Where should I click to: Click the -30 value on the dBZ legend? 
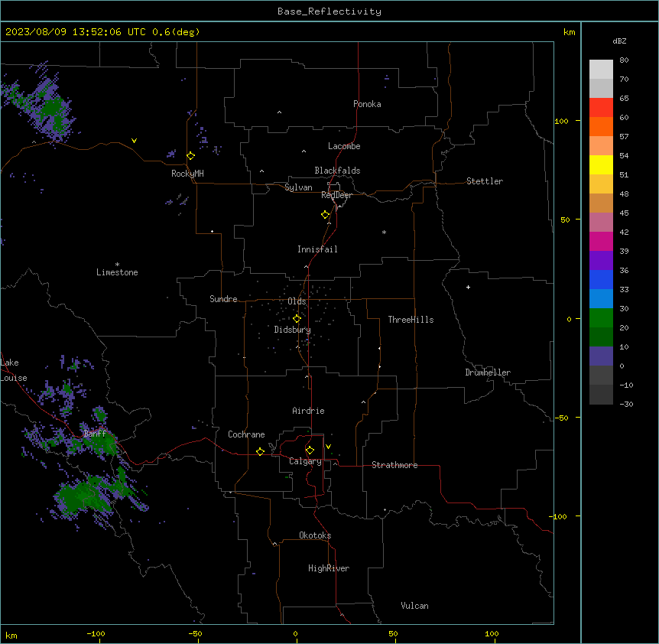[626, 405]
